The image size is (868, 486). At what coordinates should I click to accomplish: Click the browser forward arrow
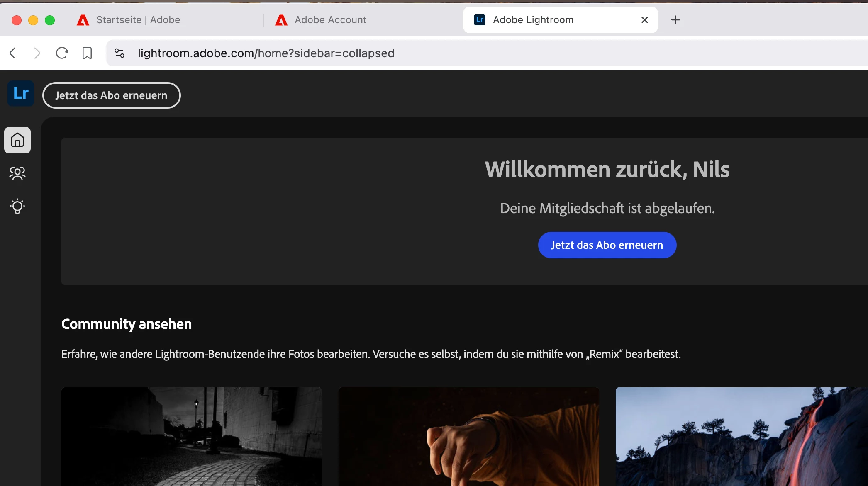37,53
